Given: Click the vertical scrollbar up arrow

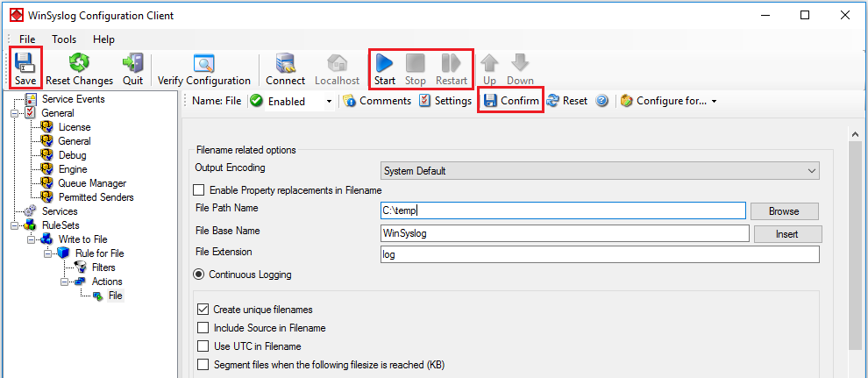Looking at the screenshot, I should click(x=855, y=134).
